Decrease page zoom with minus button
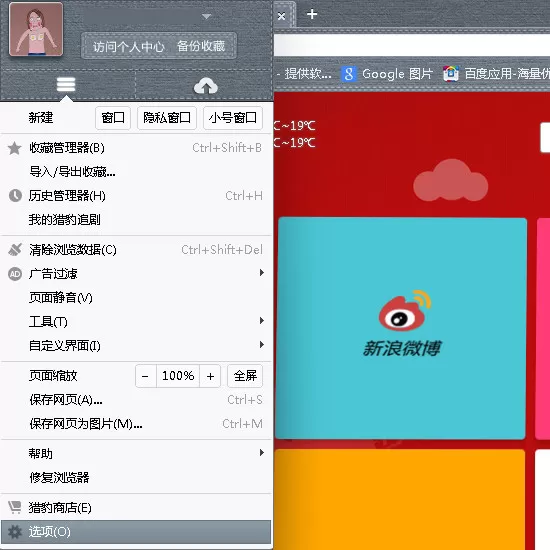Image resolution: width=550 pixels, height=550 pixels. 145,376
